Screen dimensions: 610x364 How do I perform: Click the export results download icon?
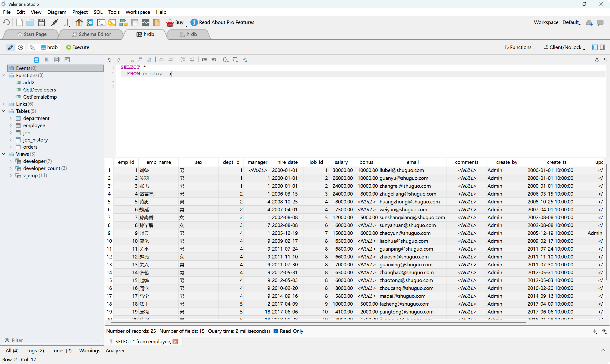[x=604, y=331]
